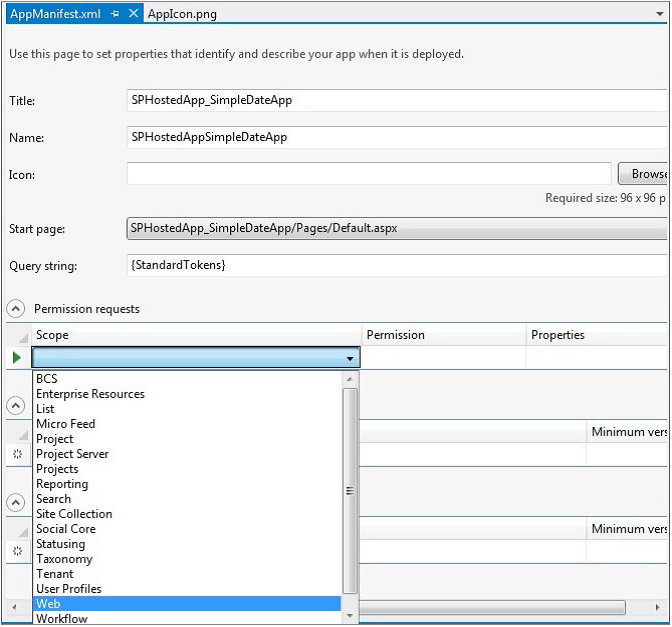Choose User Profiles scope option

click(x=187, y=589)
